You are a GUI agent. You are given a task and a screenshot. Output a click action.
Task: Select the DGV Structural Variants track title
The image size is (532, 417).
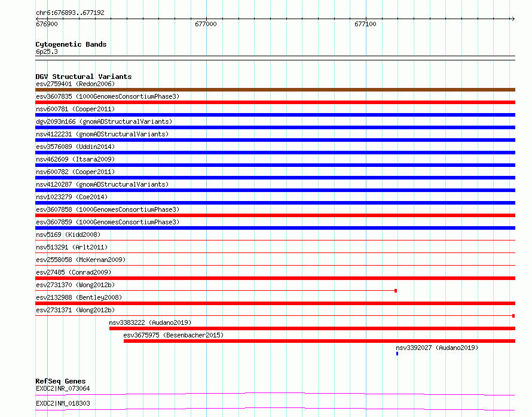84,77
